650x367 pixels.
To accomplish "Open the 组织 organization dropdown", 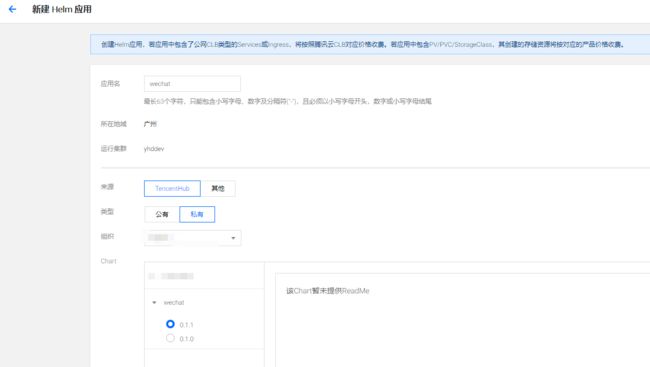I will point(192,238).
